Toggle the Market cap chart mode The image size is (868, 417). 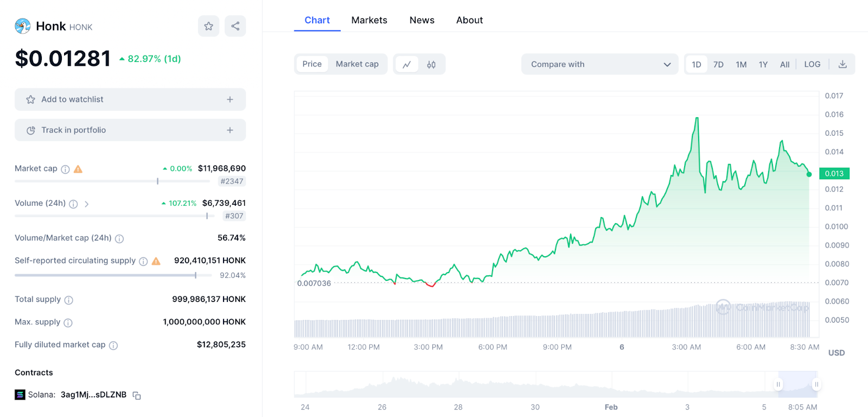pos(357,64)
